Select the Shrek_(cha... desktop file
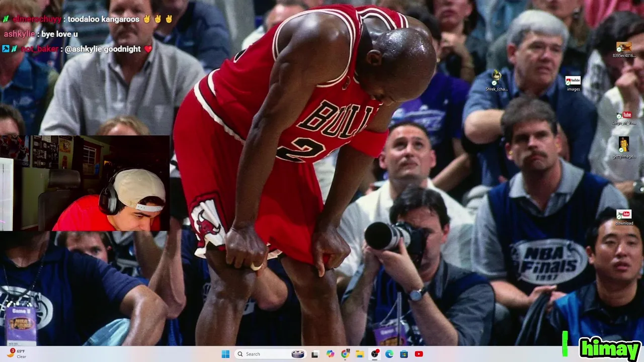 coord(497,80)
